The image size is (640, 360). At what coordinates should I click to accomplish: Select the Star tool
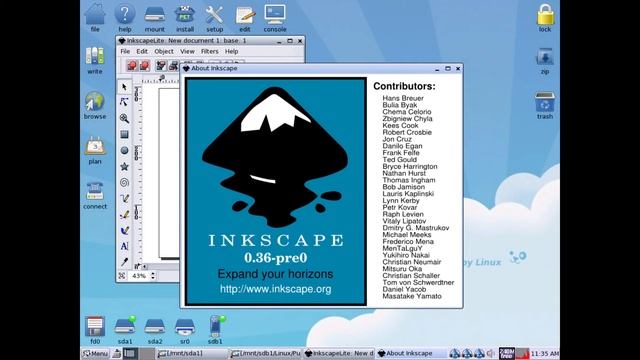click(124, 166)
